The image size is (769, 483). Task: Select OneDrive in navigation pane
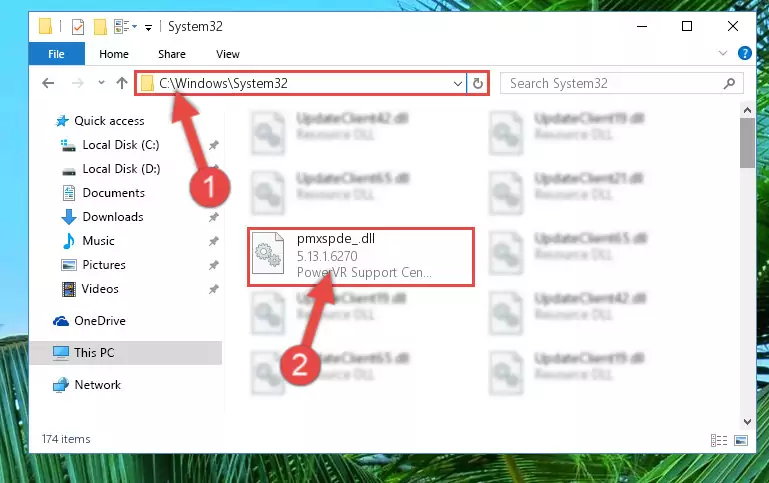coord(100,321)
